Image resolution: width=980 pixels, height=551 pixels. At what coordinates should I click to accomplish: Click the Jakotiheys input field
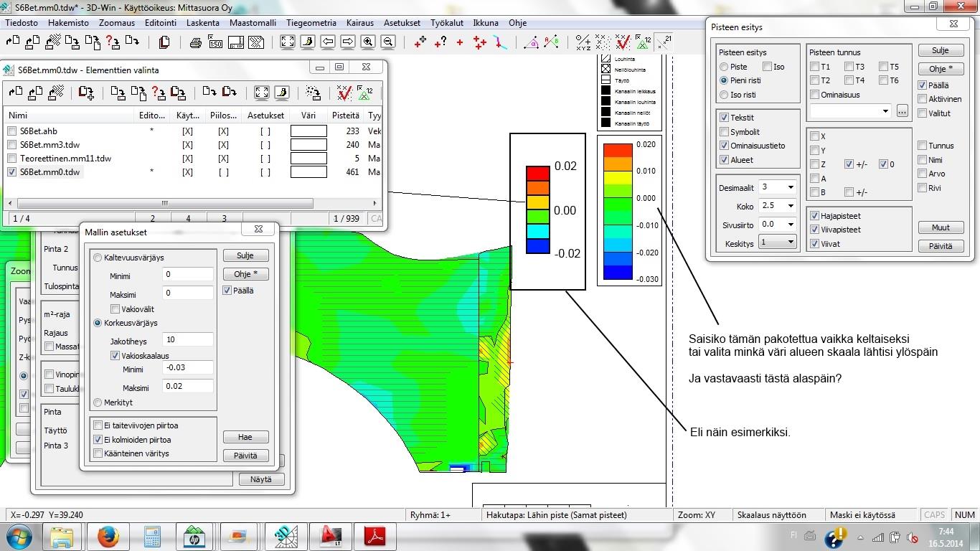tap(187, 339)
